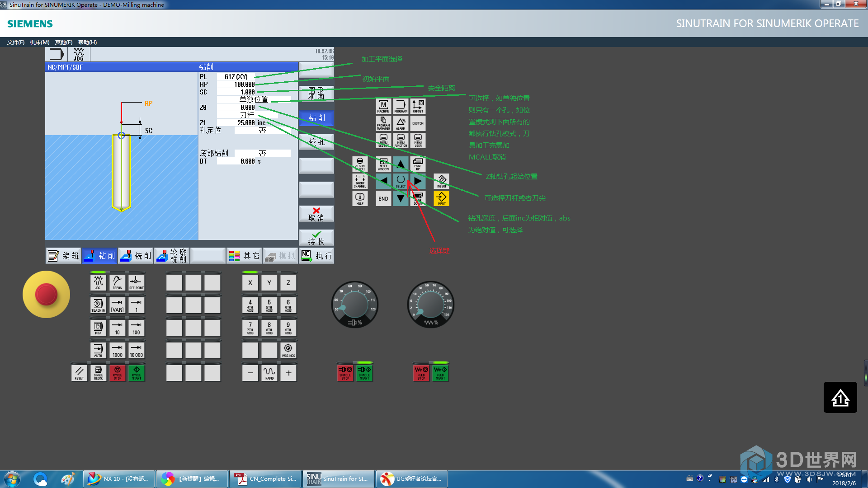Toggle the inc/abs selector next to Z1
868x488 pixels.
point(262,123)
